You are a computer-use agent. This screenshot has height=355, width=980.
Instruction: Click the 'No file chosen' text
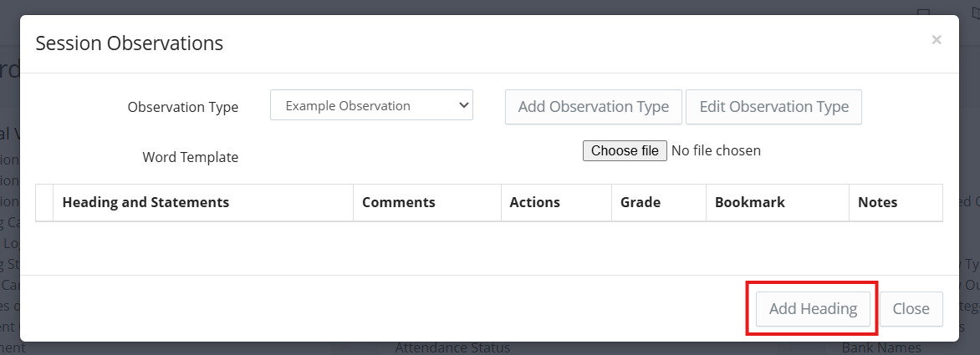coord(716,151)
